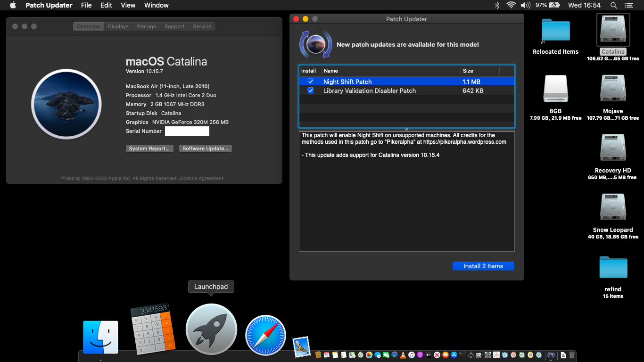Open the Mail stamp icon in Dock
Viewport: 644px width, 362px height.
click(x=301, y=346)
